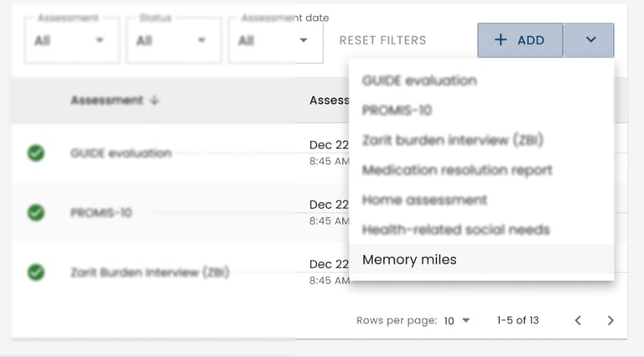Collapse the ADD options chevron menu
The width and height of the screenshot is (644, 357).
[x=590, y=40]
